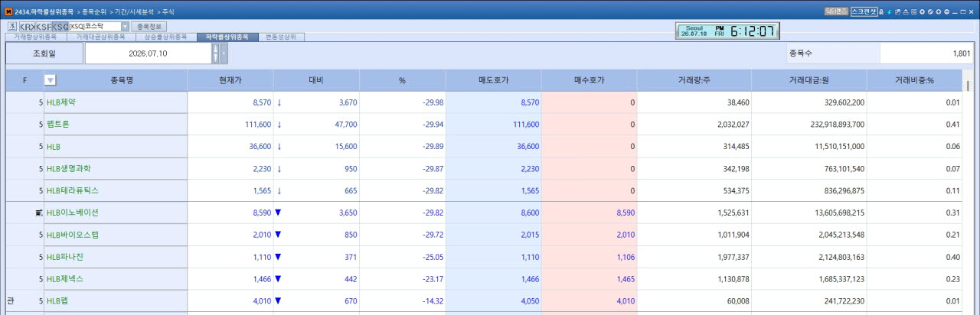Click the 거래량:주 column header
The height and width of the screenshot is (315, 980).
694,80
